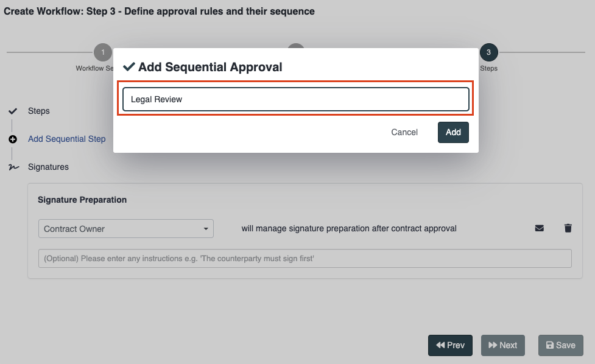
Task: Open the Add Sequential Step link
Action: pyautogui.click(x=66, y=139)
